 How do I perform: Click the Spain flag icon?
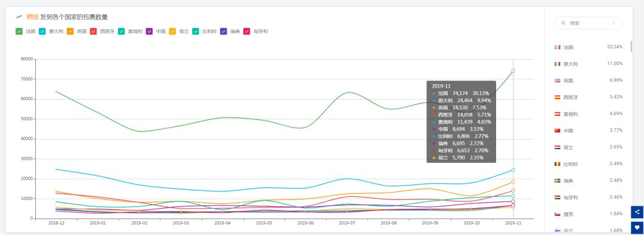(558, 97)
